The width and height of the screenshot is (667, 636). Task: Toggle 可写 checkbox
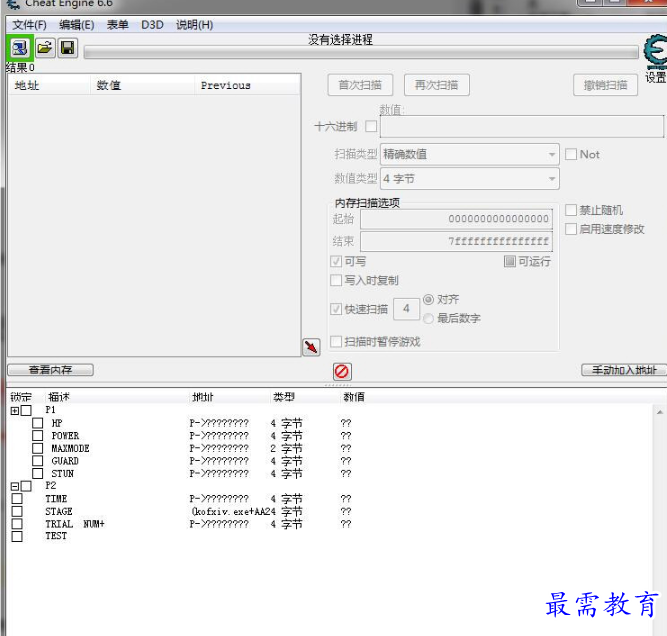(336, 261)
